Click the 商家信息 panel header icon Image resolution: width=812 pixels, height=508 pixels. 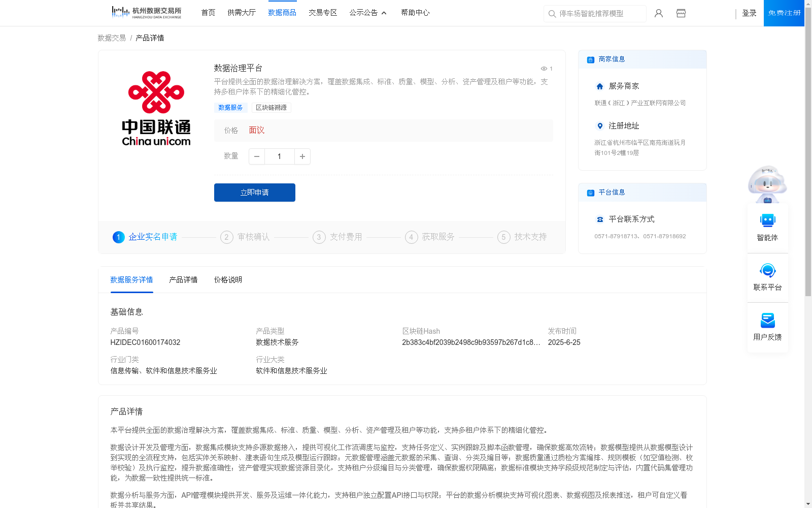(x=591, y=59)
